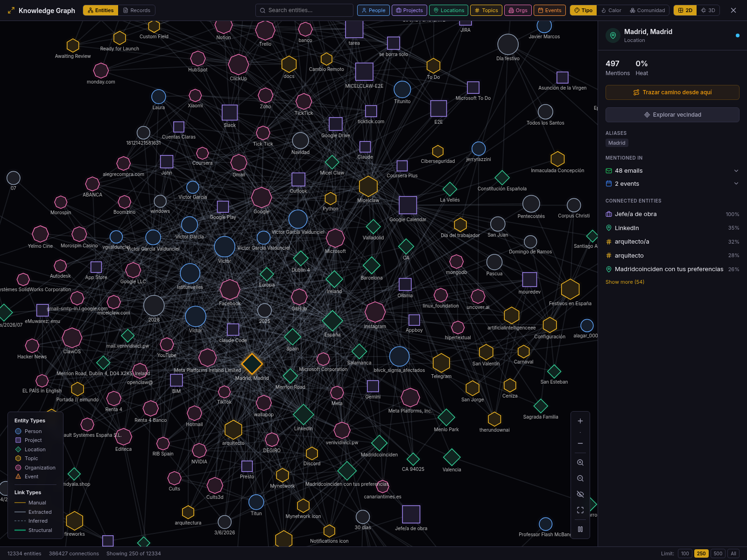Viewport: 747px width, 560px height.
Task: Set limit to 250
Action: click(x=701, y=553)
